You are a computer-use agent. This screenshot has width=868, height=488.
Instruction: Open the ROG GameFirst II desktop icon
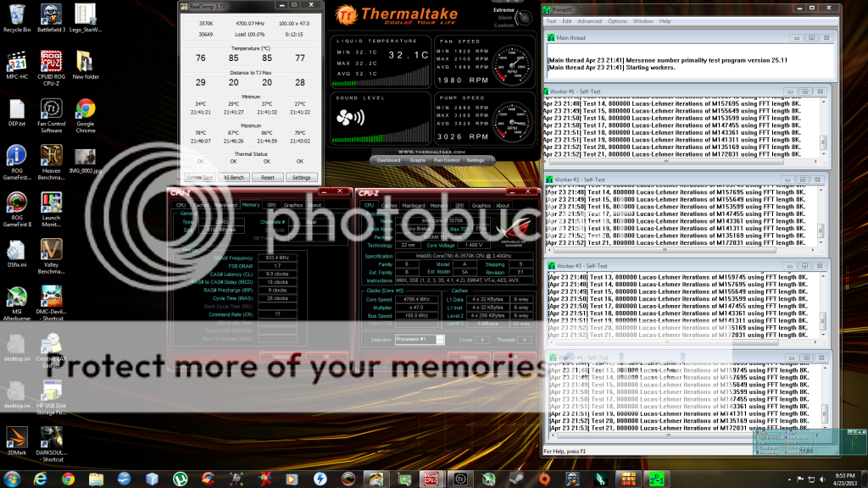tap(17, 210)
